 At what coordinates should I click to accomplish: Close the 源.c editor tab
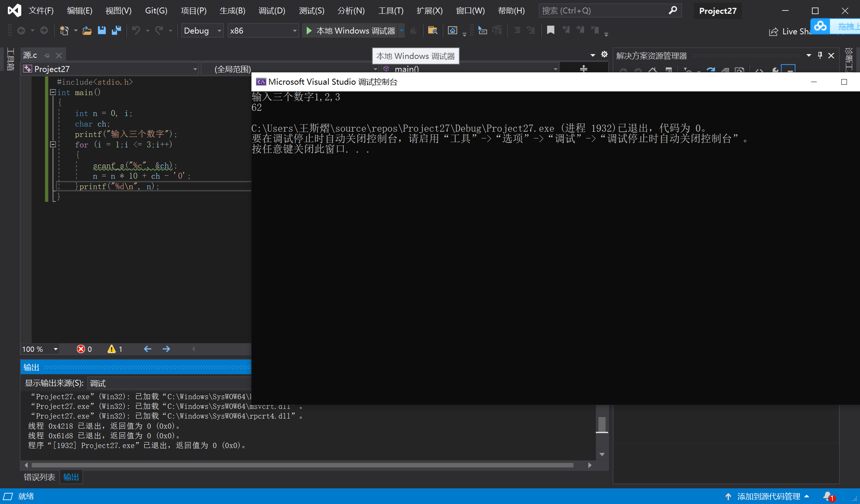pyautogui.click(x=59, y=56)
